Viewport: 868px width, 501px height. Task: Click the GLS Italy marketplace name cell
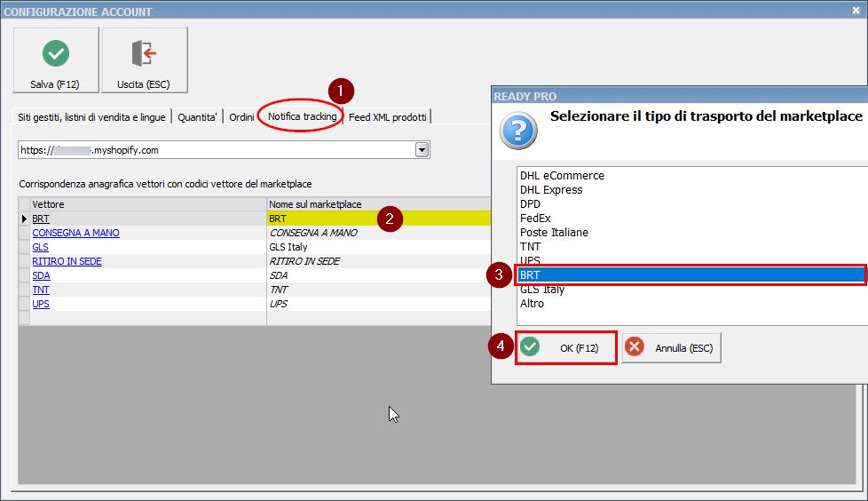click(288, 247)
